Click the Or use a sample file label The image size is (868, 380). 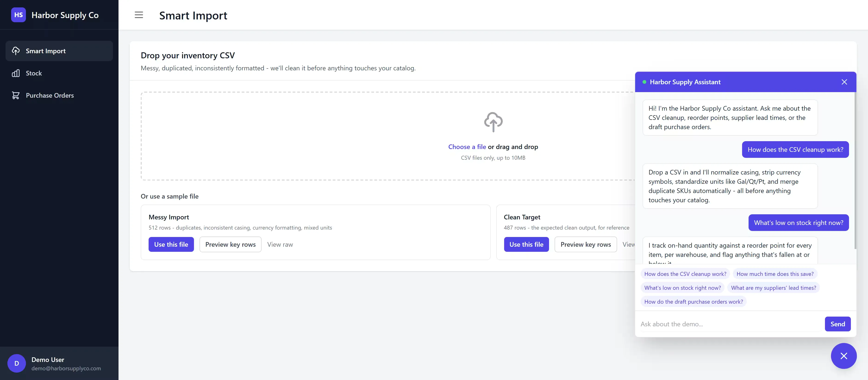click(x=169, y=196)
